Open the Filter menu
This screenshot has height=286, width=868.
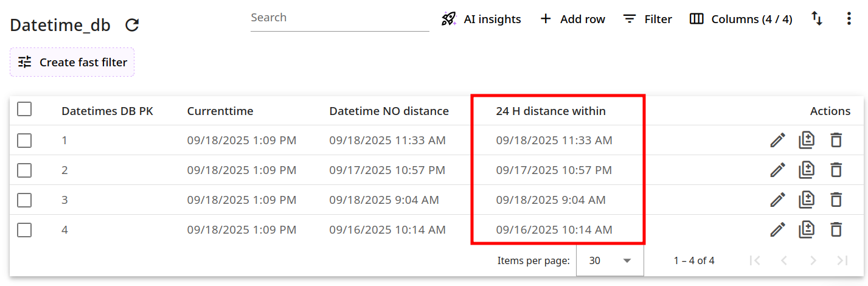648,19
